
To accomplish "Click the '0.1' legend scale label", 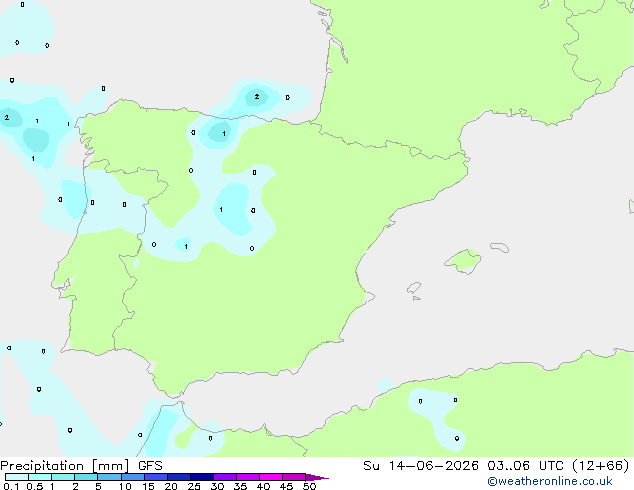I will (11, 486).
